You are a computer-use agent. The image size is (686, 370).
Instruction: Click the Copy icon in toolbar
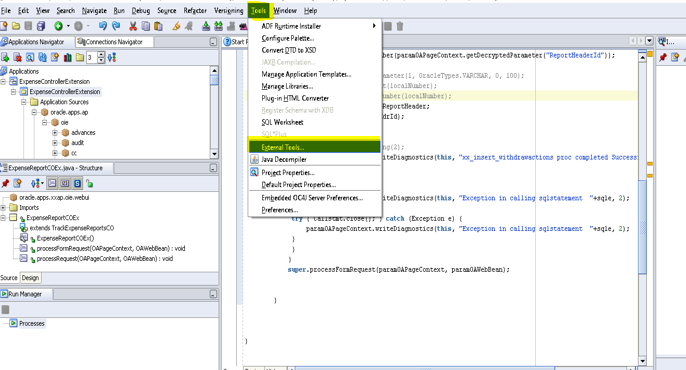click(146, 26)
